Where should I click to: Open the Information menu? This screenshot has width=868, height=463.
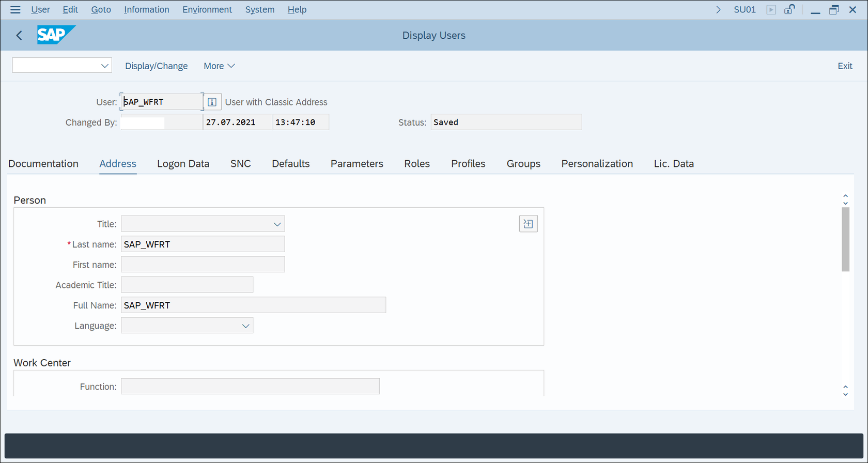point(146,10)
